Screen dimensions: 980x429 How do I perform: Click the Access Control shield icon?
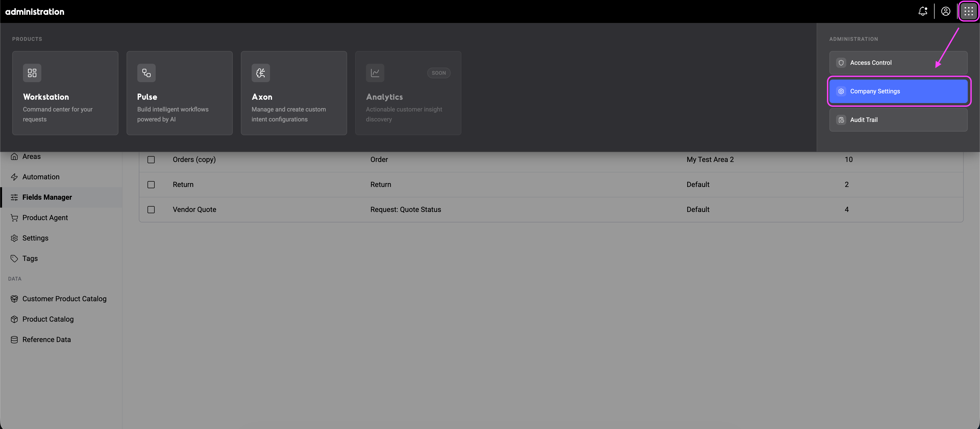pos(841,63)
